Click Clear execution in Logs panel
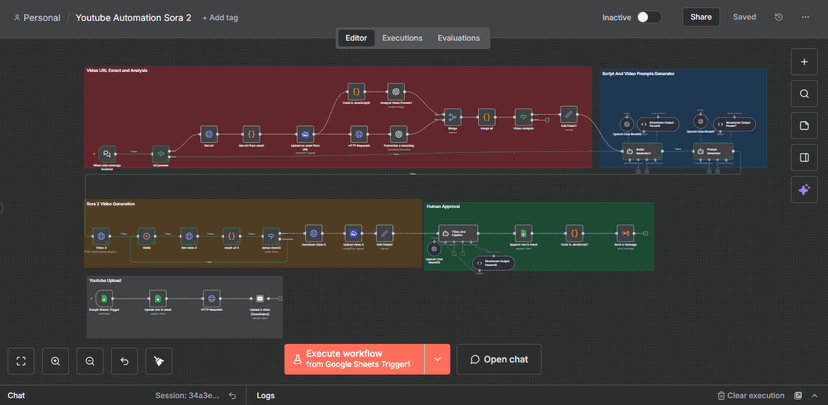Viewport: 828px width, 405px height. (751, 395)
